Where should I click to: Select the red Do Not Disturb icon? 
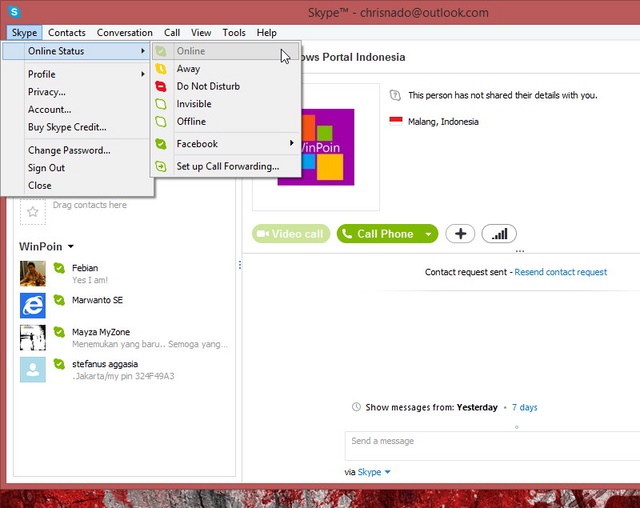click(x=161, y=86)
